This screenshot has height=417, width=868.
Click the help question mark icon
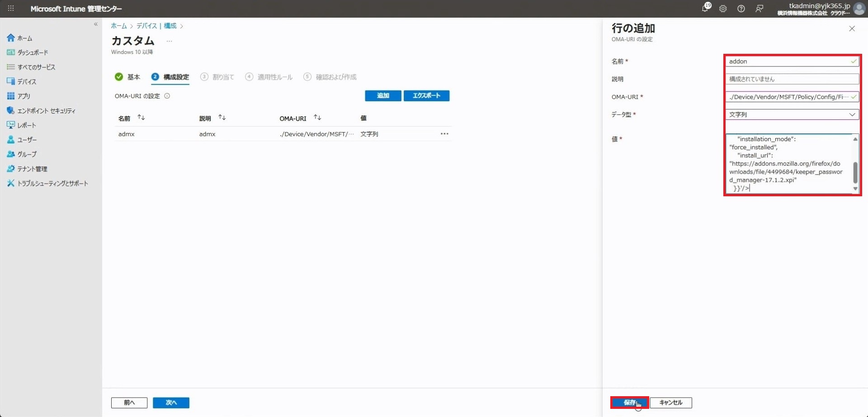[741, 9]
